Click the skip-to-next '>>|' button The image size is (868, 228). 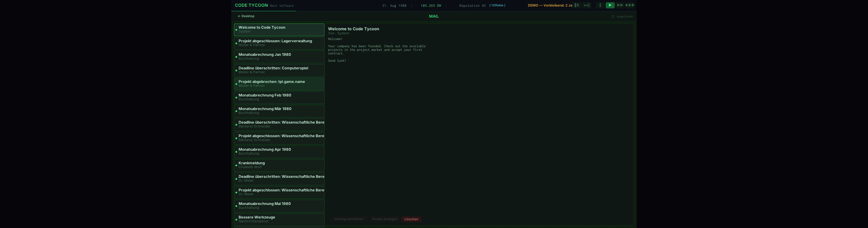point(586,5)
